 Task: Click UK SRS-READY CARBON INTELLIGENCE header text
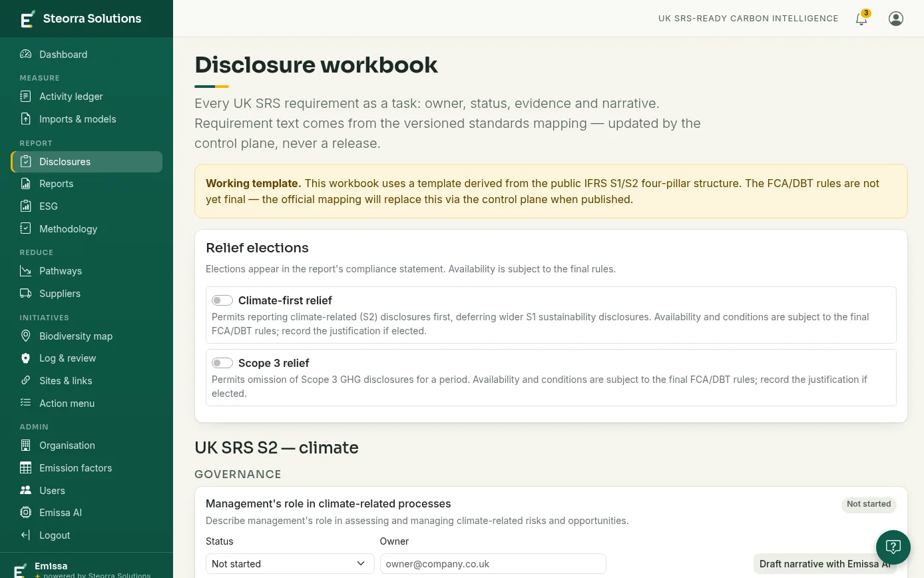coord(748,19)
